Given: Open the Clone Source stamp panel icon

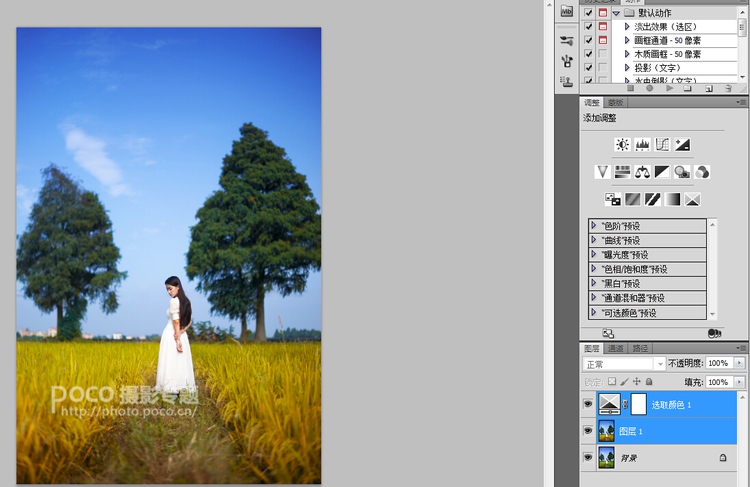Looking at the screenshot, I should click(567, 81).
